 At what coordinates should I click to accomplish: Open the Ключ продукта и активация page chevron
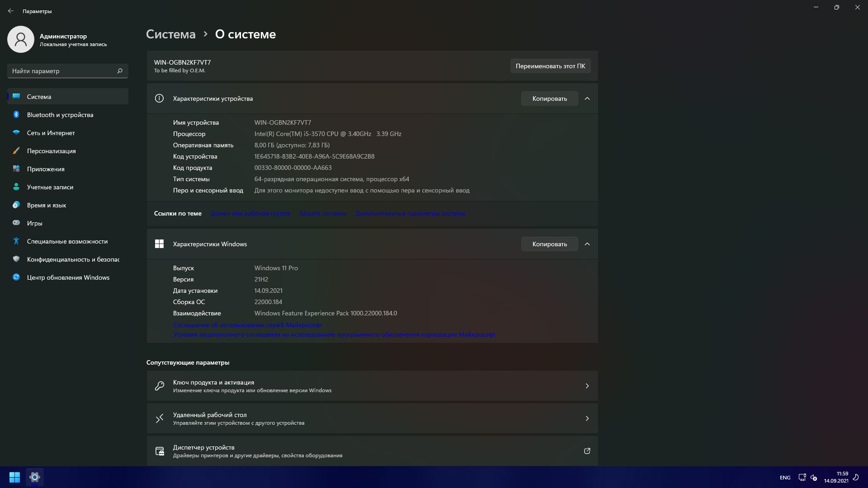[587, 386]
